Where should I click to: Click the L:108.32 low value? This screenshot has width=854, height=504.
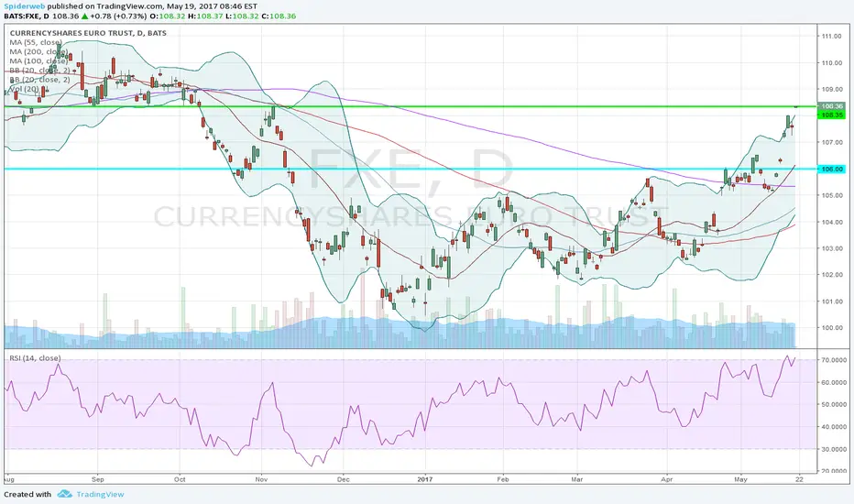pyautogui.click(x=242, y=16)
